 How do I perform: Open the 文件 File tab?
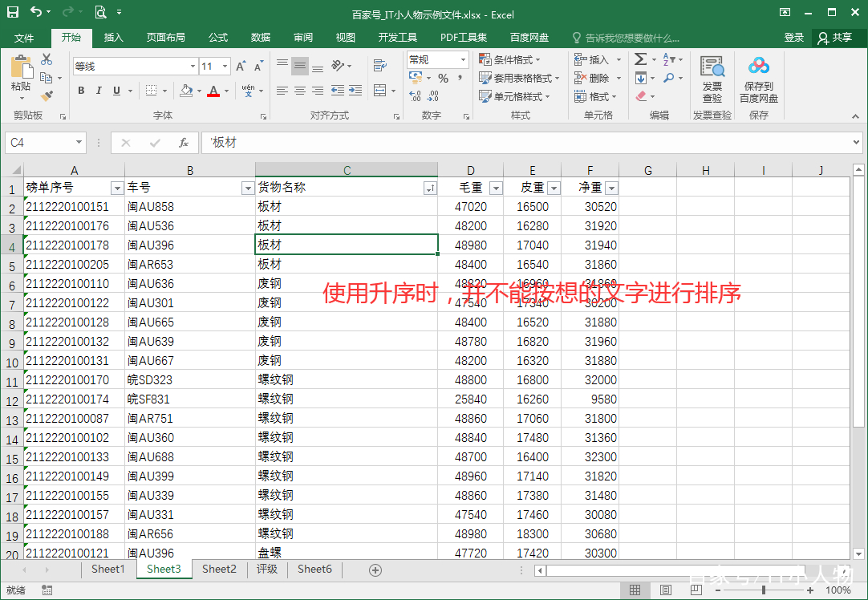(x=24, y=38)
